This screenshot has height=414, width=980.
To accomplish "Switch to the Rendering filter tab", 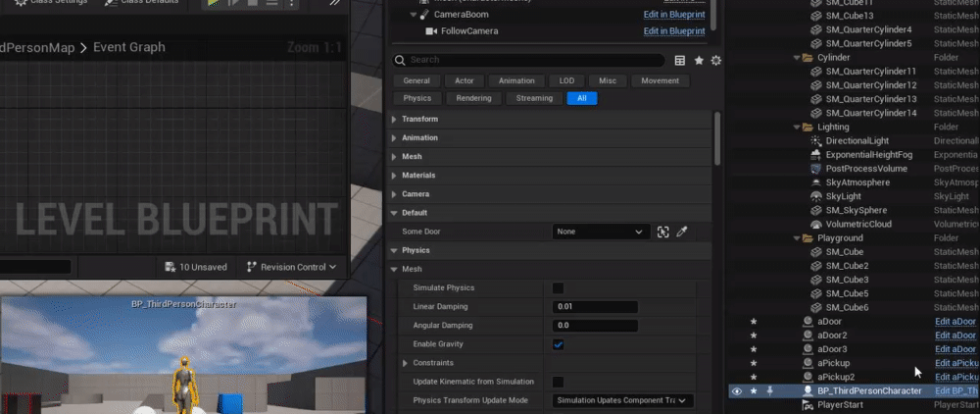I will pos(473,98).
